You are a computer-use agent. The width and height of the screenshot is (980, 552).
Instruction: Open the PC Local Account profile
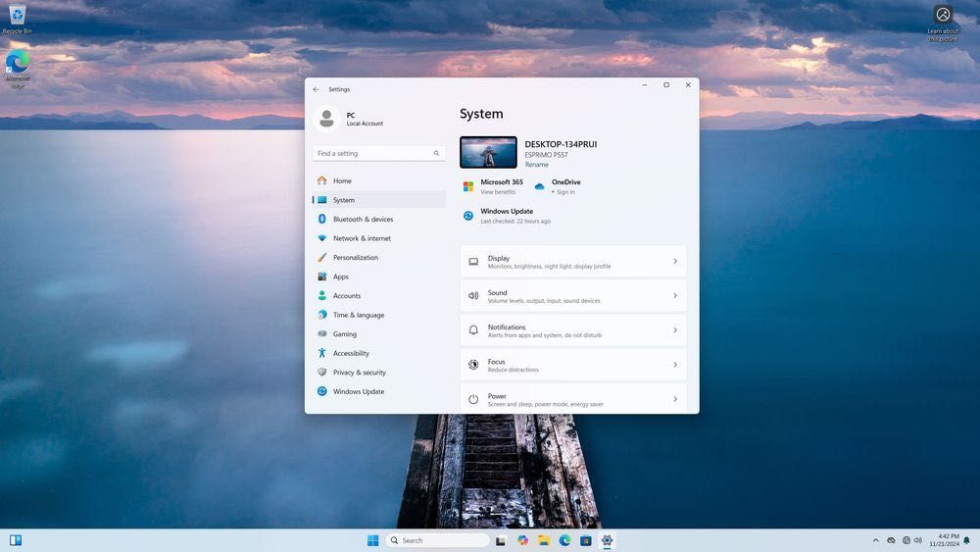coord(349,119)
